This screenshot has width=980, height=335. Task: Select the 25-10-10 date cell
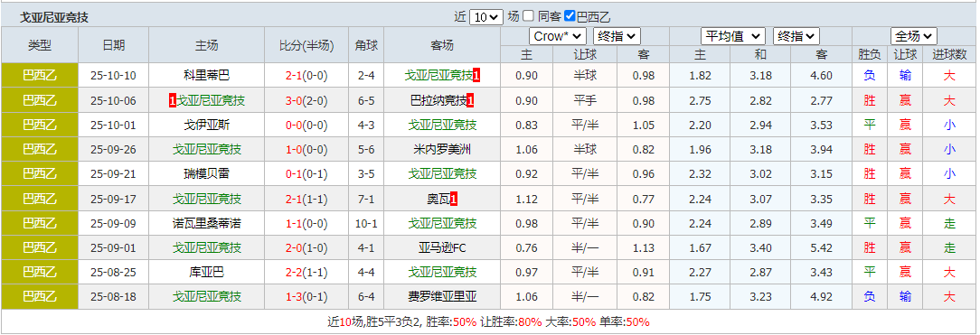tap(113, 76)
